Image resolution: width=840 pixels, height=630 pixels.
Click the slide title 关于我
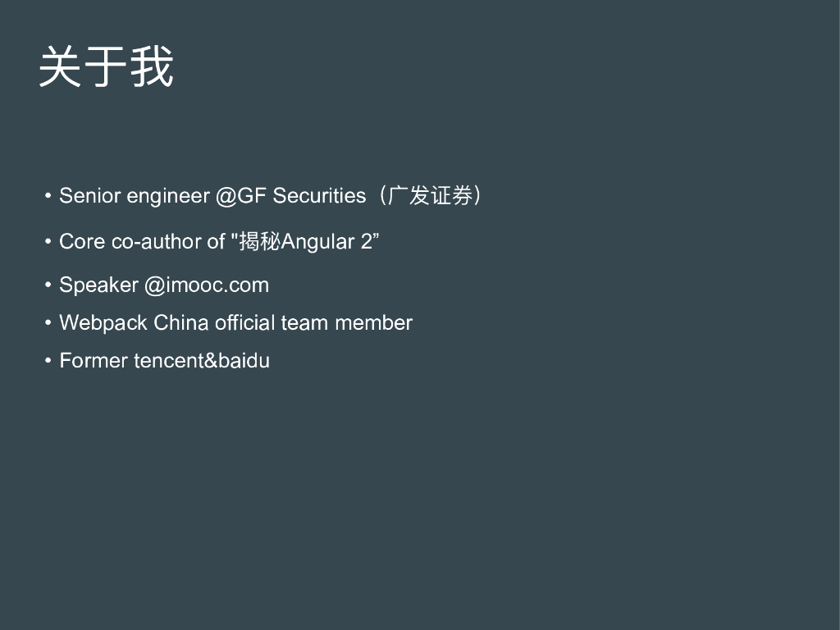106,66
